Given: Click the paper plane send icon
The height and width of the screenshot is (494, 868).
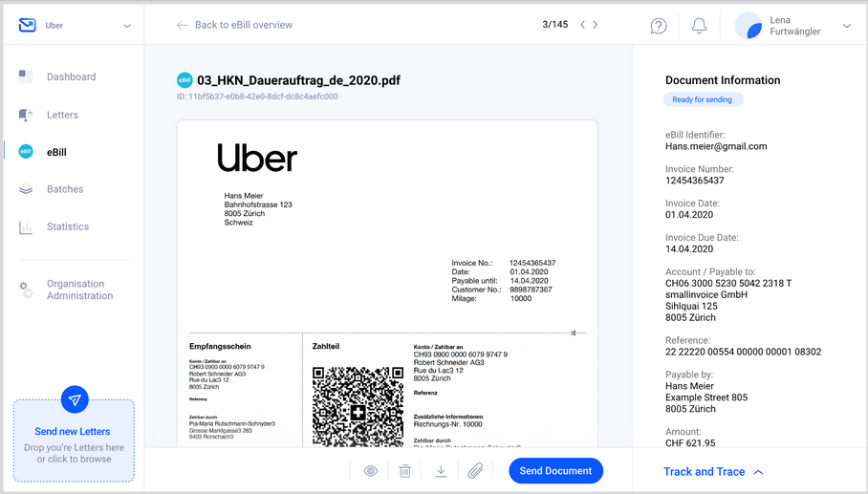Looking at the screenshot, I should pos(75,399).
